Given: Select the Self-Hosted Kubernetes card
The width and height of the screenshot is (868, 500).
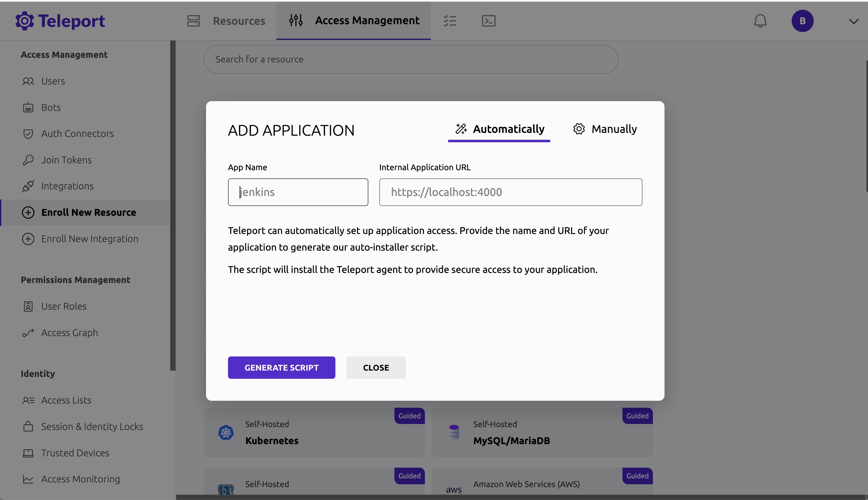Looking at the screenshot, I should [314, 432].
